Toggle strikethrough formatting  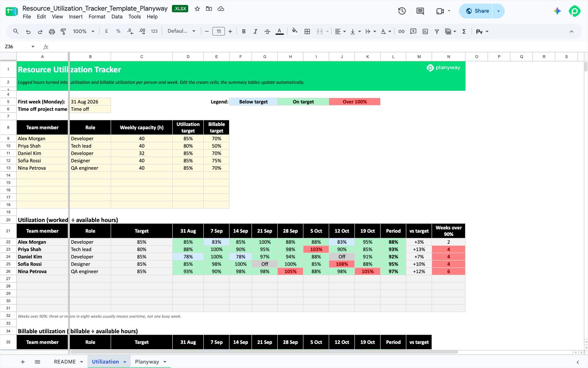pyautogui.click(x=267, y=31)
